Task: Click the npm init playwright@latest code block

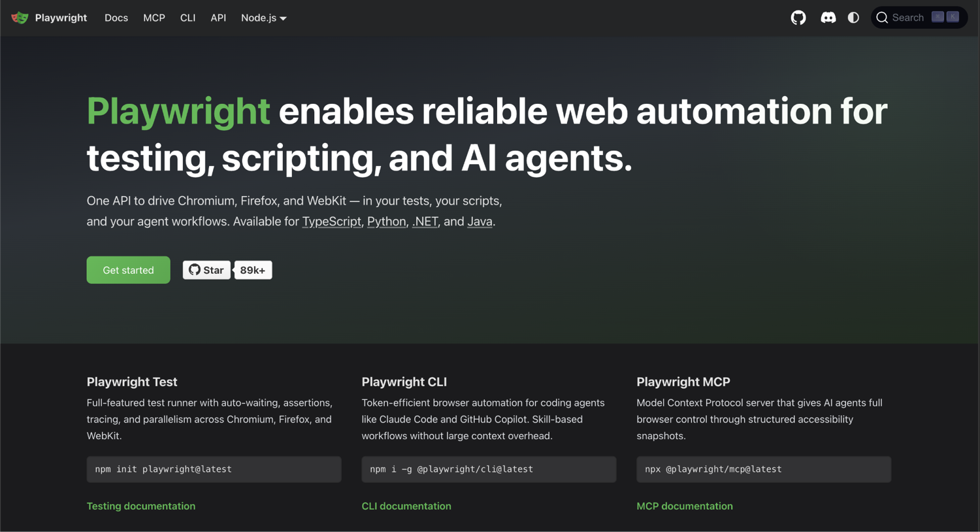Action: pyautogui.click(x=214, y=469)
